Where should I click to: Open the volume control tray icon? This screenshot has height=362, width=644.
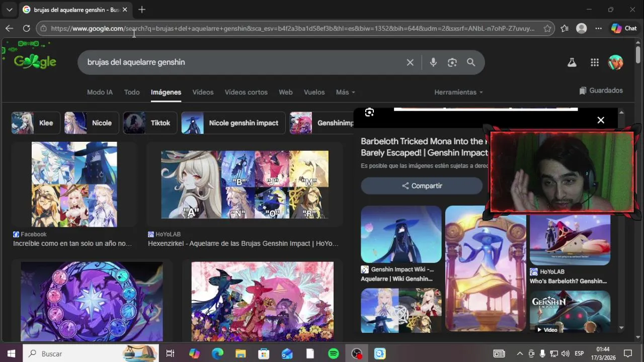coord(565,354)
